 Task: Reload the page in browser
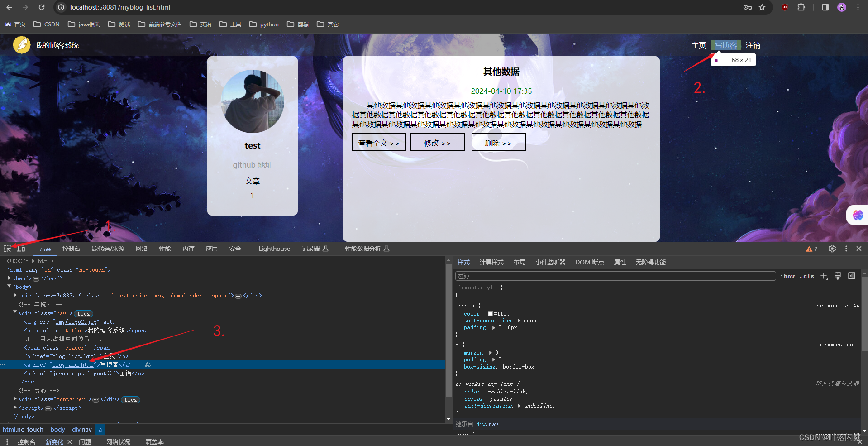(x=41, y=7)
